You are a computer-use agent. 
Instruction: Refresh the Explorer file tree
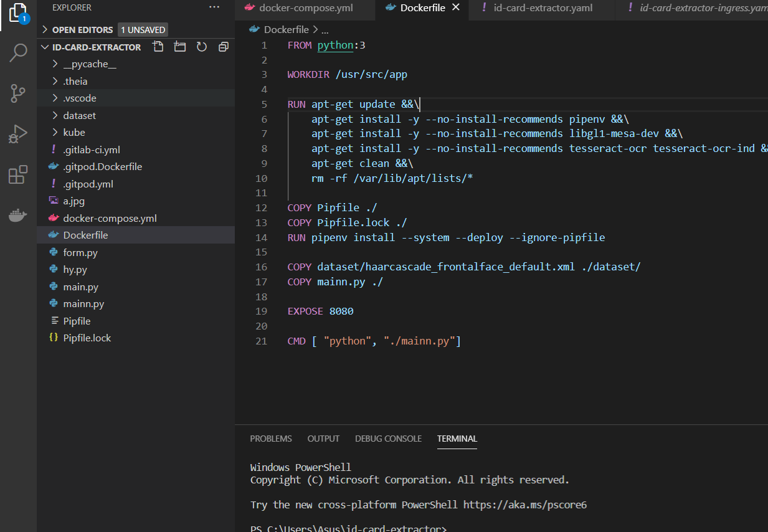(201, 47)
